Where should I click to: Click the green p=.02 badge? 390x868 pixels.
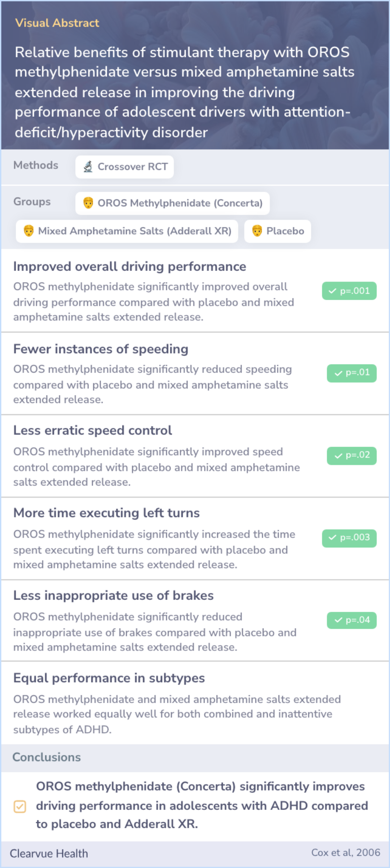(x=352, y=456)
